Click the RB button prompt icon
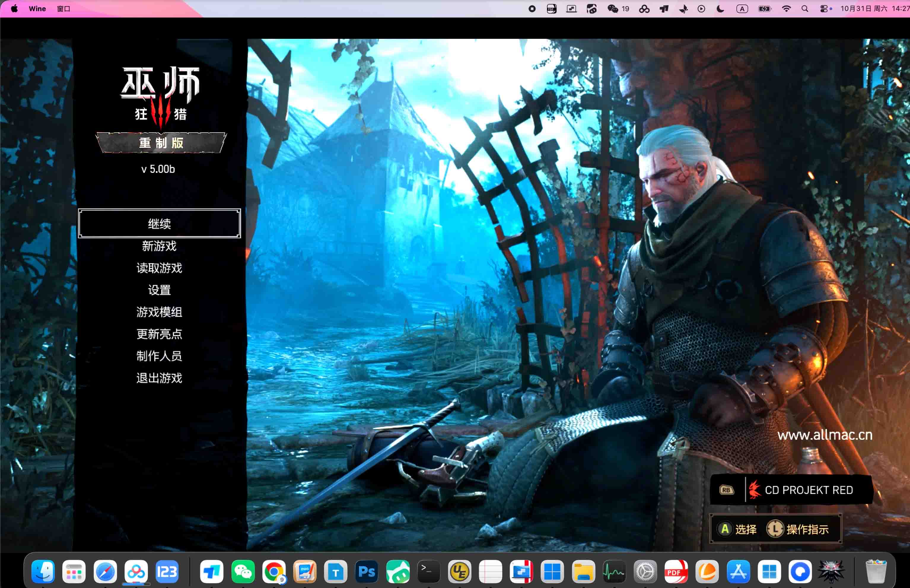This screenshot has width=910, height=588. coord(726,490)
